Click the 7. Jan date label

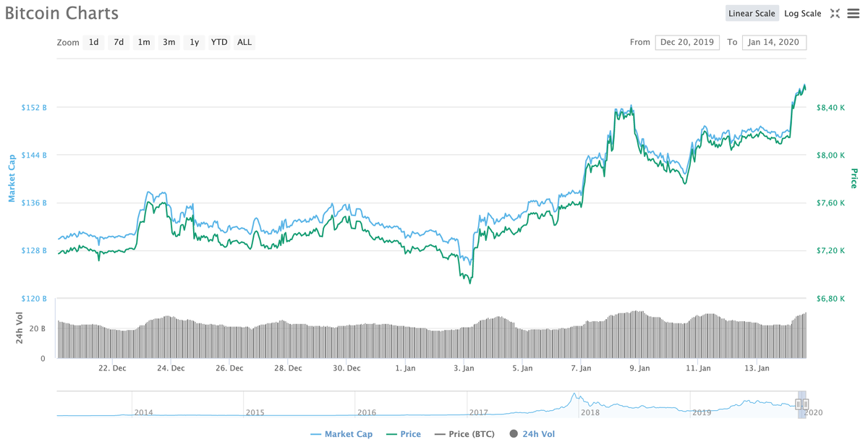tap(580, 368)
